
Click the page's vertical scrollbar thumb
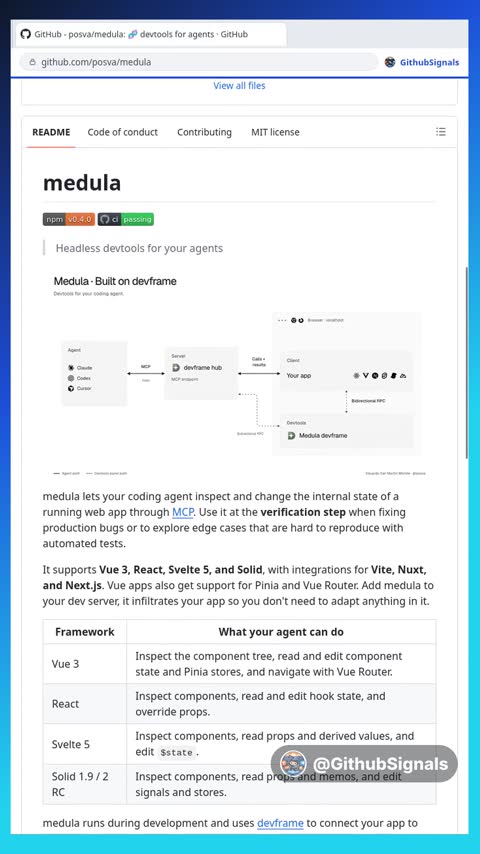pos(466,362)
